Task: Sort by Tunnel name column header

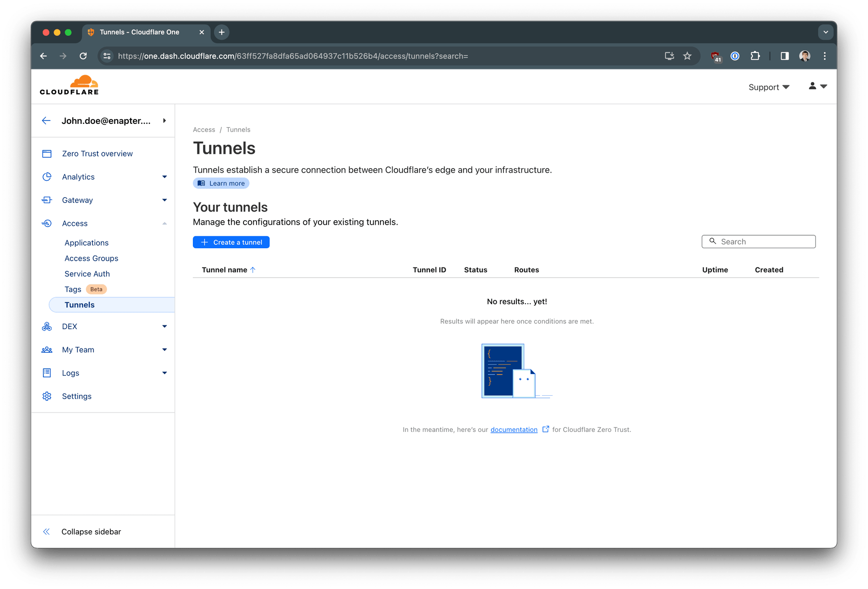Action: click(225, 270)
